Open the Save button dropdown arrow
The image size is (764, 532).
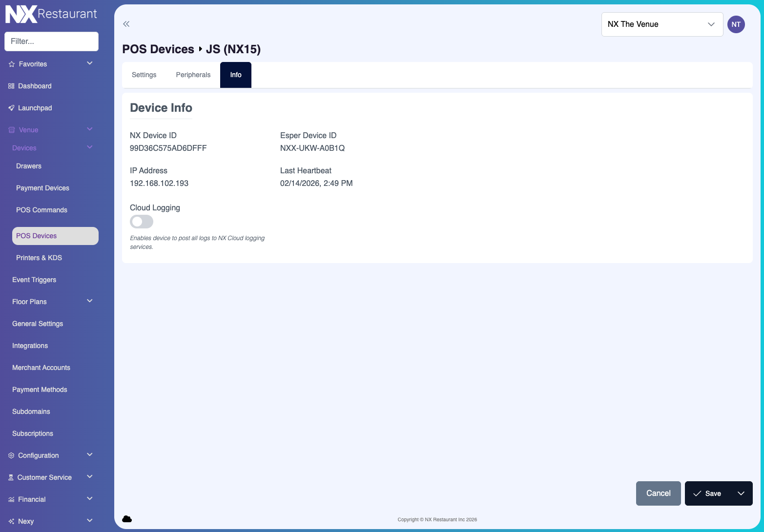[x=741, y=493]
